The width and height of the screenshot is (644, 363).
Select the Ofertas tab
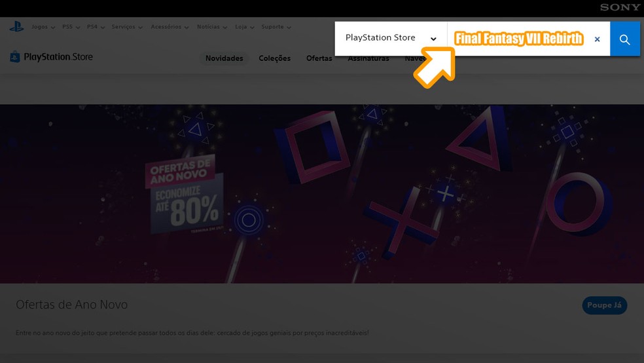click(x=319, y=58)
